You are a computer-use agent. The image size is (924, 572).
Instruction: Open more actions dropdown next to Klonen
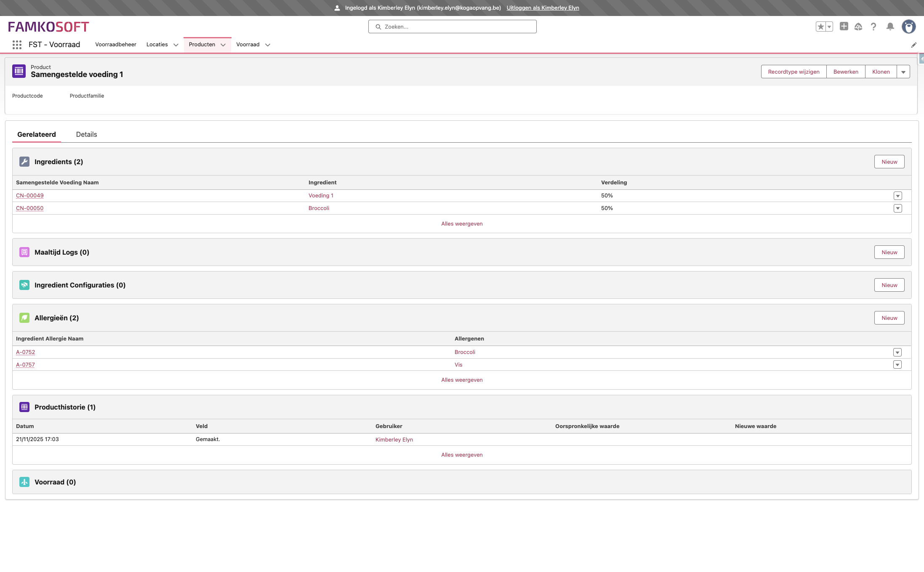coord(903,72)
